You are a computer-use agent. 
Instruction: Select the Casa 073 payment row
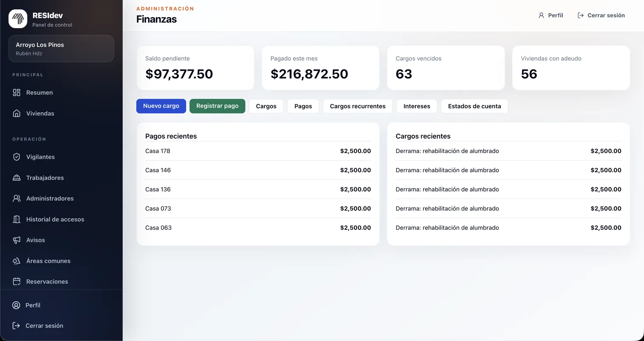point(258,208)
